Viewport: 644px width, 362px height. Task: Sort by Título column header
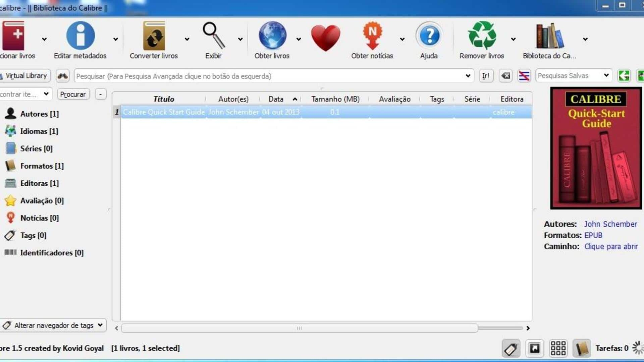click(x=164, y=99)
